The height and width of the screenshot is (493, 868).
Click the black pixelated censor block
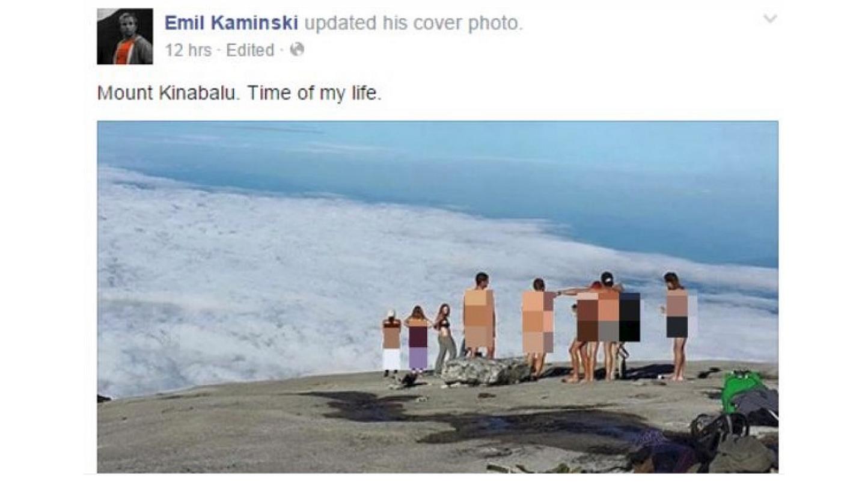pos(629,317)
